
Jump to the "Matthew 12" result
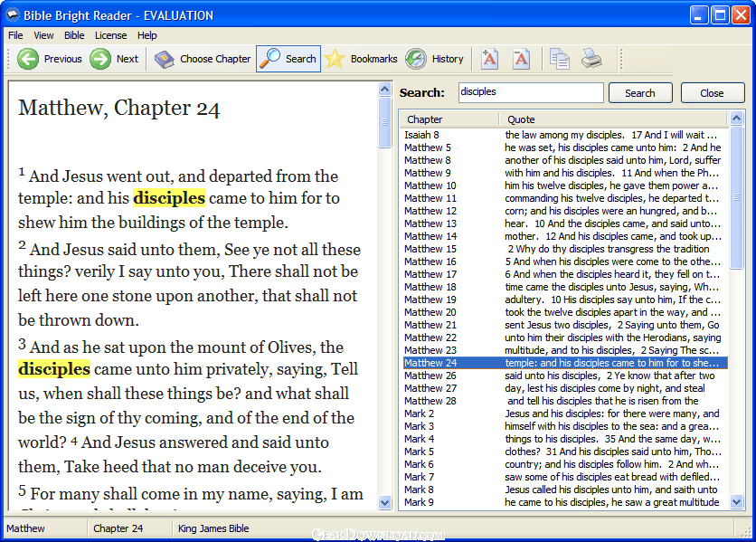(x=565, y=211)
